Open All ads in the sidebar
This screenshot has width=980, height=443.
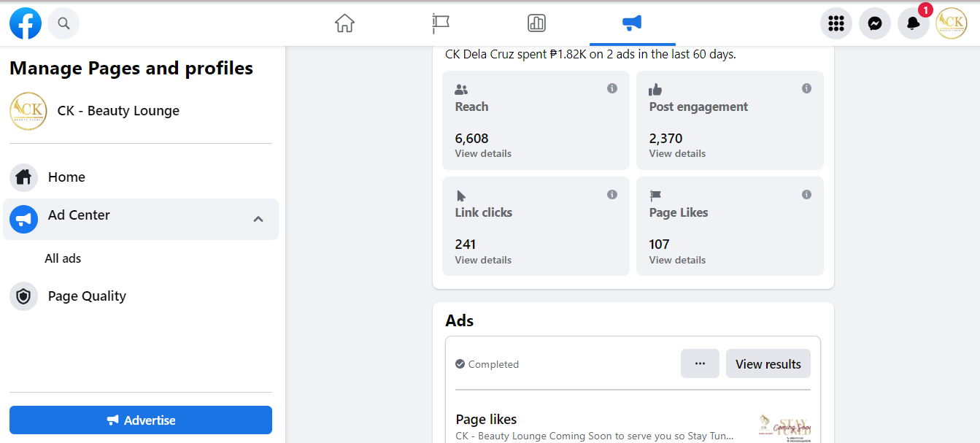[63, 258]
